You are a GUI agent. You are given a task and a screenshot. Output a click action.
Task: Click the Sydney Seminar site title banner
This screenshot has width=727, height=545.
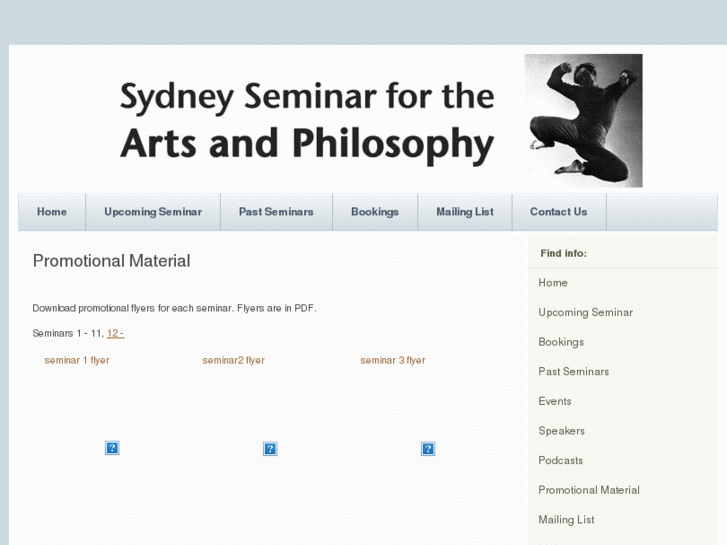pyautogui.click(x=307, y=122)
